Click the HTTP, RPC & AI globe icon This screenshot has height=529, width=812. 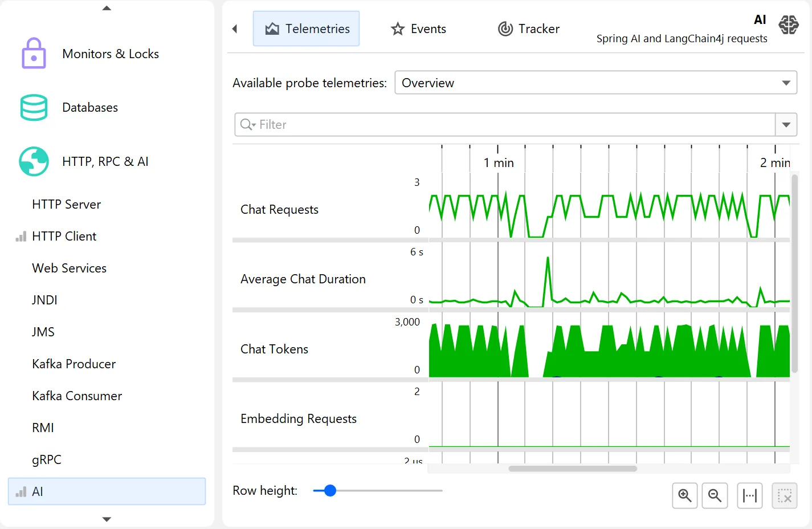tap(34, 161)
